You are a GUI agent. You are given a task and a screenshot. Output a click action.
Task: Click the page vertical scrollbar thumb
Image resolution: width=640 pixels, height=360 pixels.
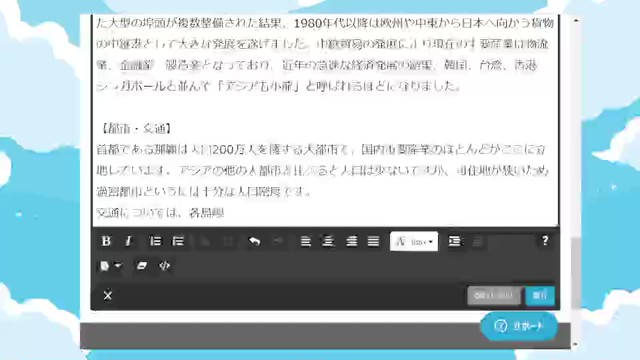tap(576, 273)
